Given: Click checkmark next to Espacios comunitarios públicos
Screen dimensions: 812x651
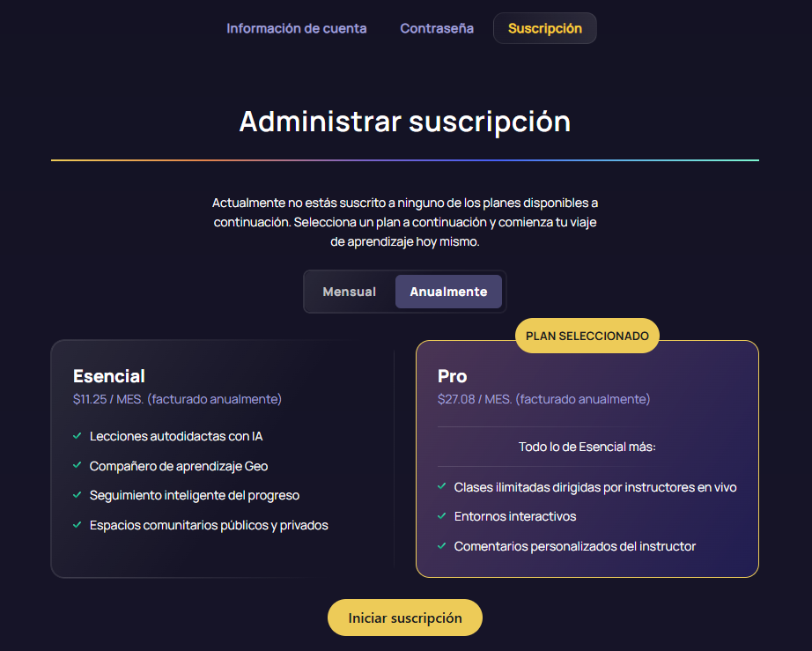Looking at the screenshot, I should click(78, 525).
